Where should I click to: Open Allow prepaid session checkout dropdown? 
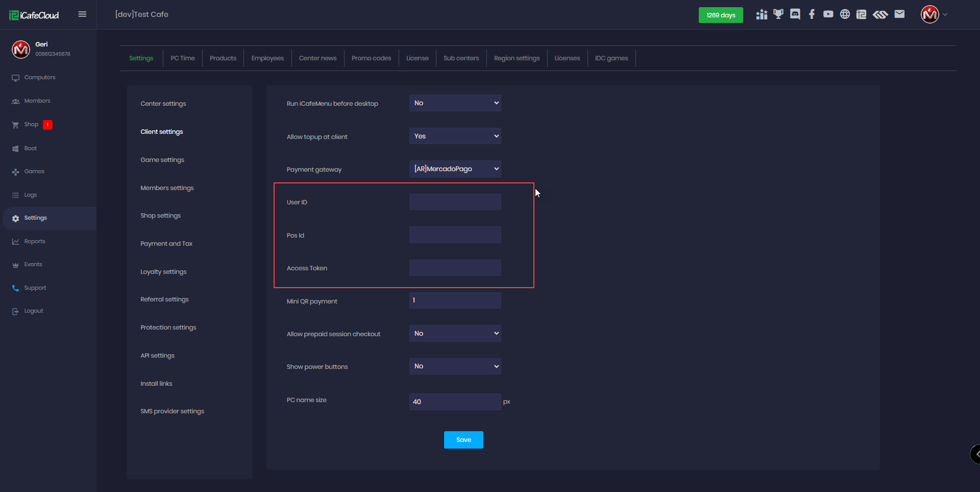click(x=455, y=334)
